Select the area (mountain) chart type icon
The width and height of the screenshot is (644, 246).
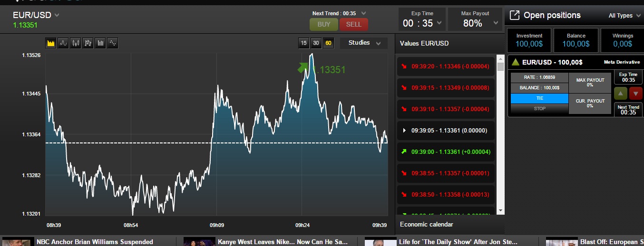click(x=51, y=43)
